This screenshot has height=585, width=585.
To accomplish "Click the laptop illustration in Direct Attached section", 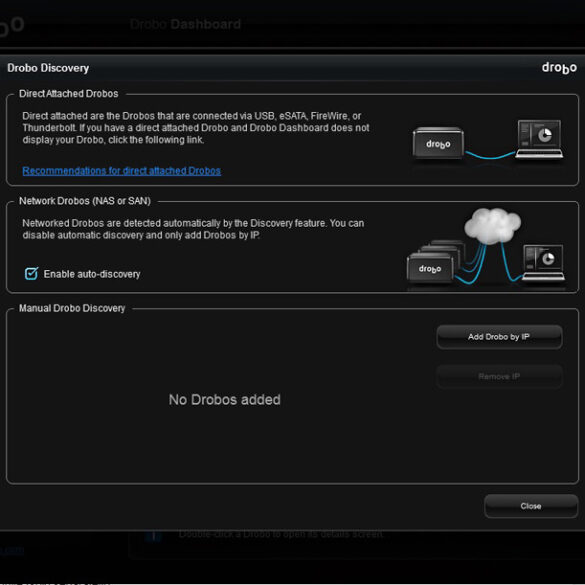I will point(539,139).
